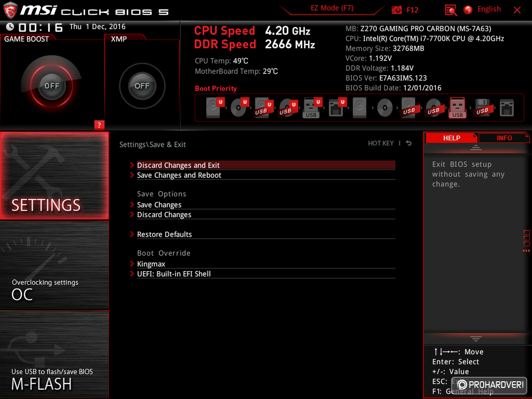Toggle the XMP profile knob
The image size is (532, 399).
point(142,86)
